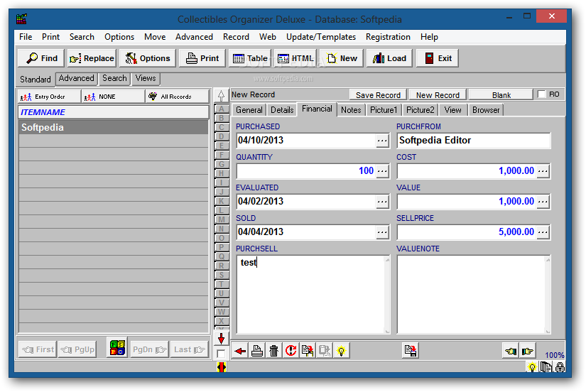The width and height of the screenshot is (586, 392).
Task: Open the EVALUATED date ellipsis button
Action: coord(382,202)
